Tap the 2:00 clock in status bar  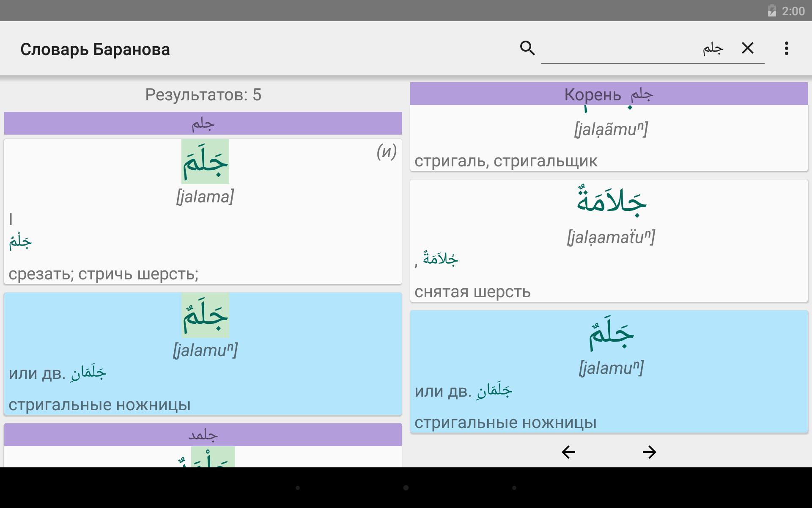click(x=793, y=11)
